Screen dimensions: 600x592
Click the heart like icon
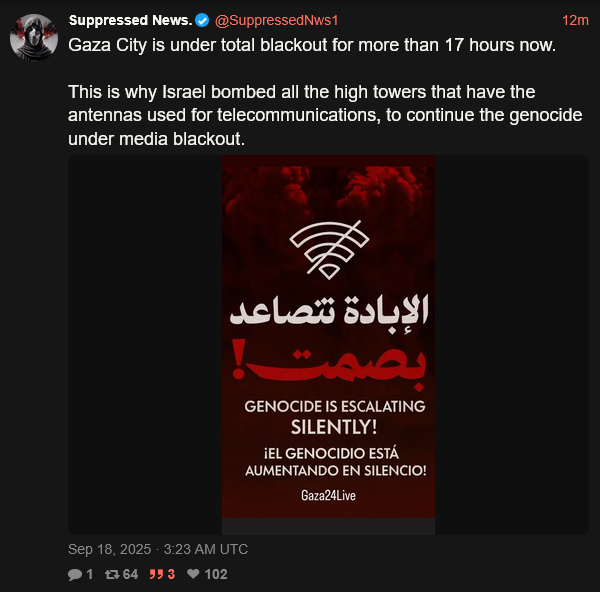tap(193, 574)
